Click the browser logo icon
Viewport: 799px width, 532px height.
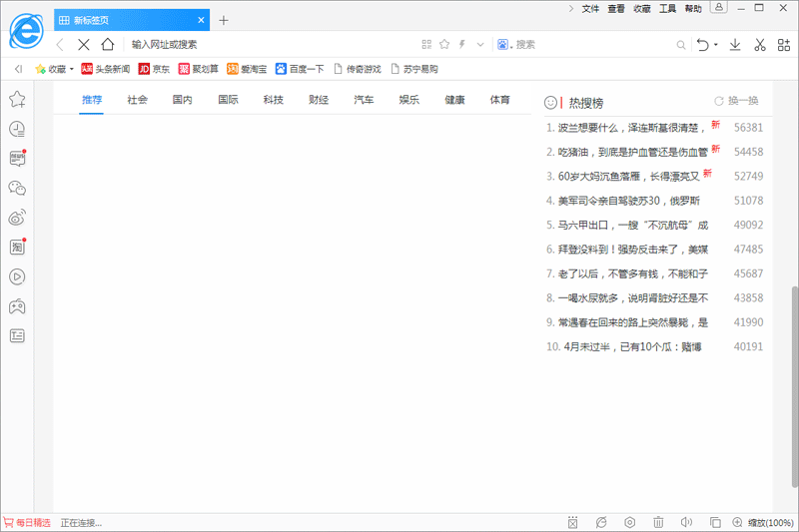pos(27,31)
